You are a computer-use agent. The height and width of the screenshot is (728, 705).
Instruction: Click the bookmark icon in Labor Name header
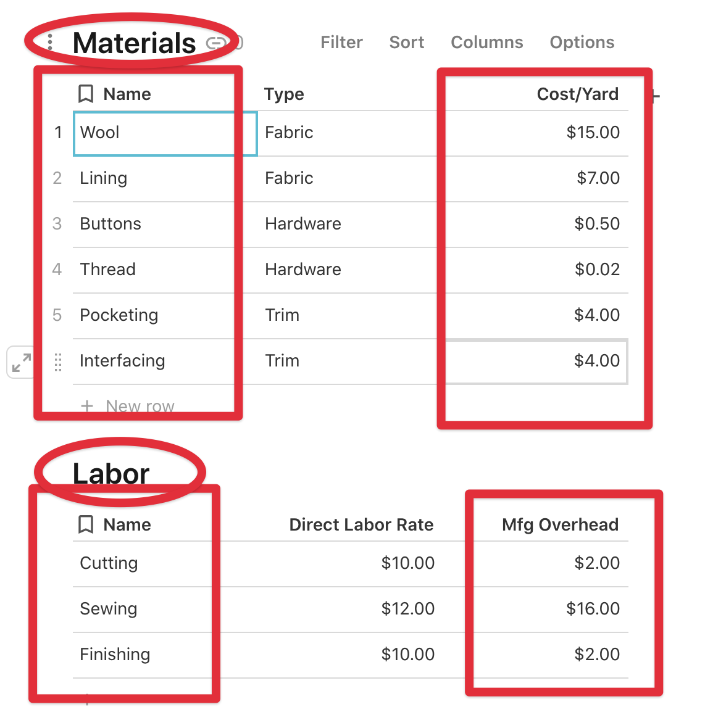[x=86, y=524]
